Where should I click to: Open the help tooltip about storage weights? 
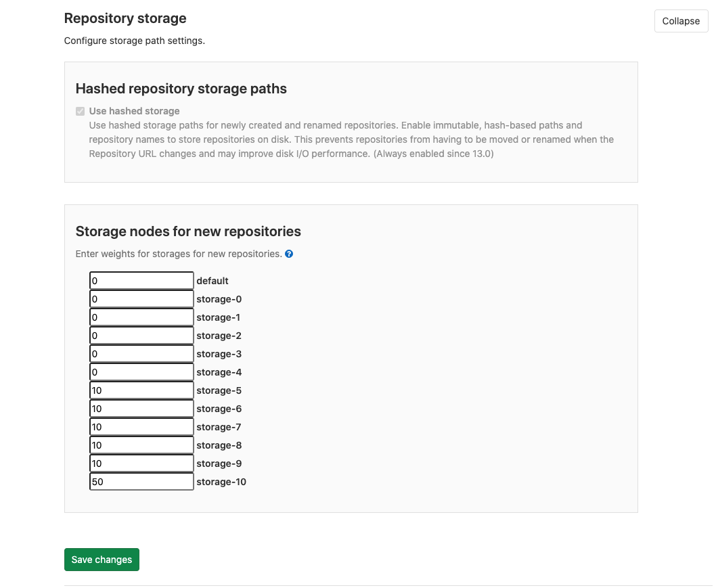click(289, 254)
